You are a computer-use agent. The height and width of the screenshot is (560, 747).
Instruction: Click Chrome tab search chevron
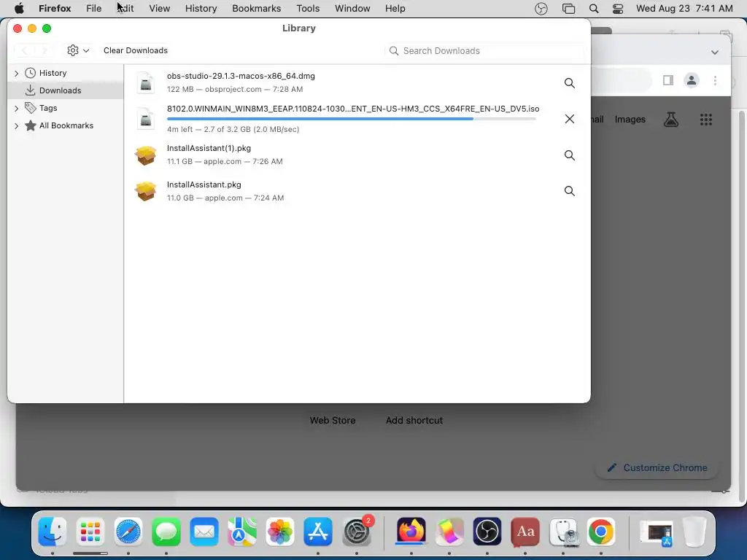pos(715,52)
